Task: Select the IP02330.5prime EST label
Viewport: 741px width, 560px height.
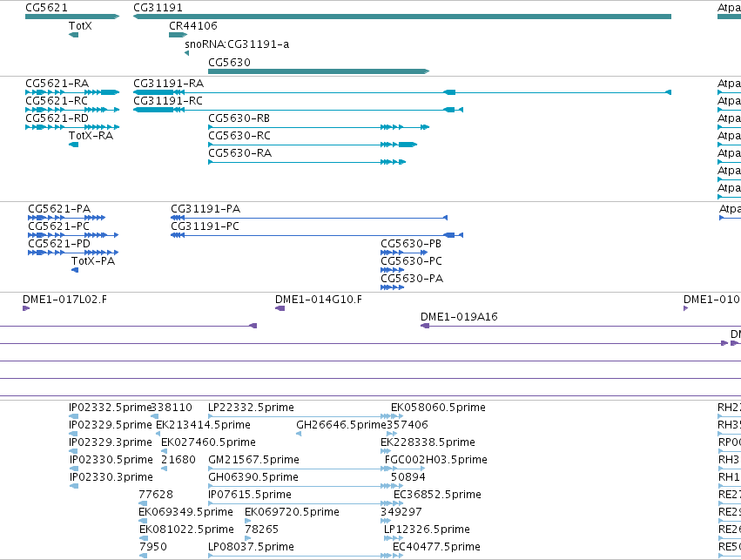Action: (111, 461)
